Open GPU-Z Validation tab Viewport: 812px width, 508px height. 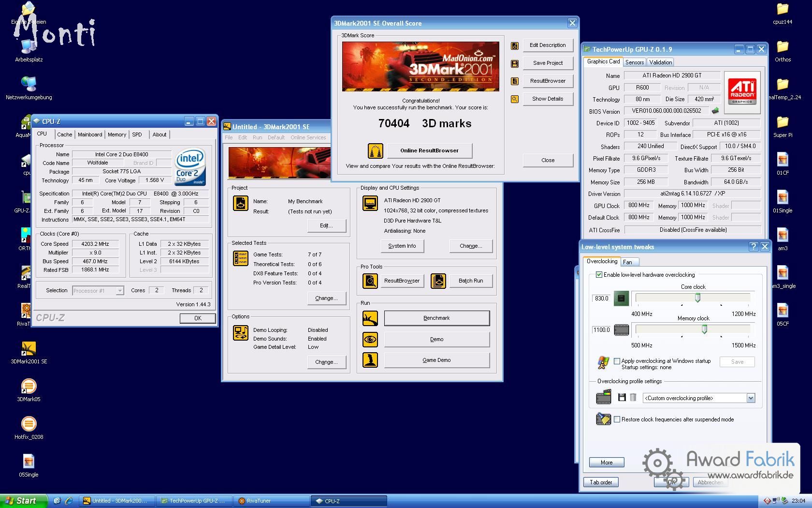coord(660,62)
